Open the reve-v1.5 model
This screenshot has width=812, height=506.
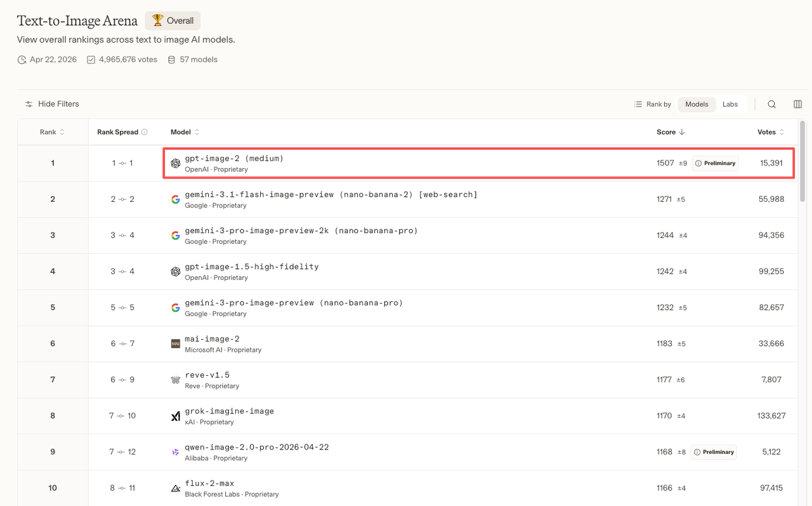tap(207, 375)
